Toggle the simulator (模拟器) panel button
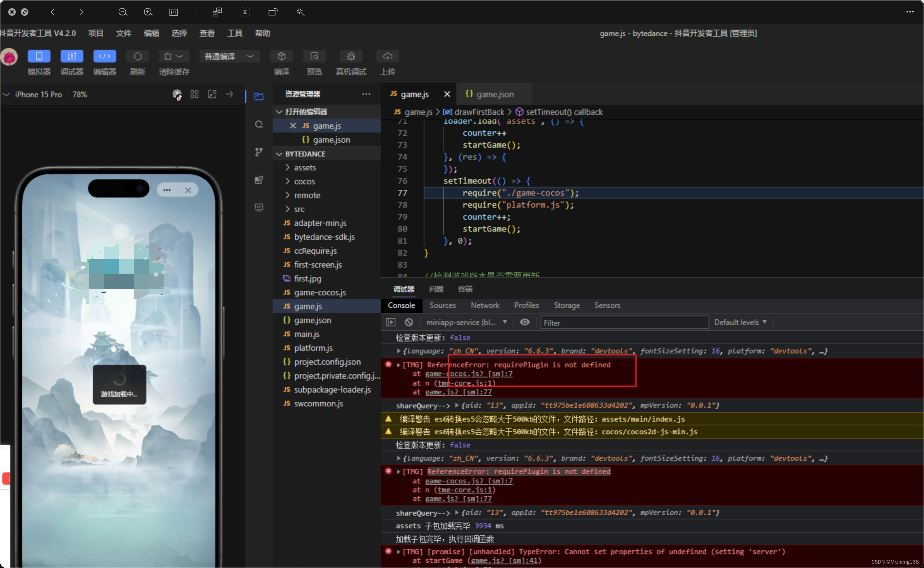This screenshot has height=568, width=924. click(x=39, y=56)
